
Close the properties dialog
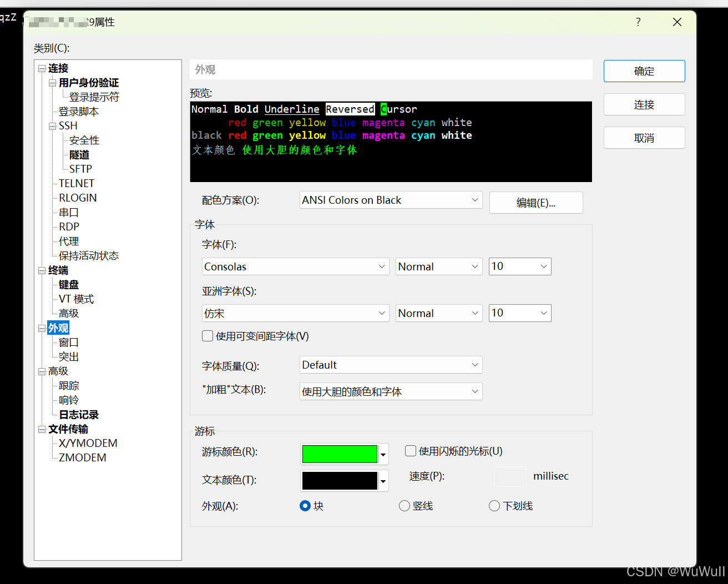pos(677,22)
